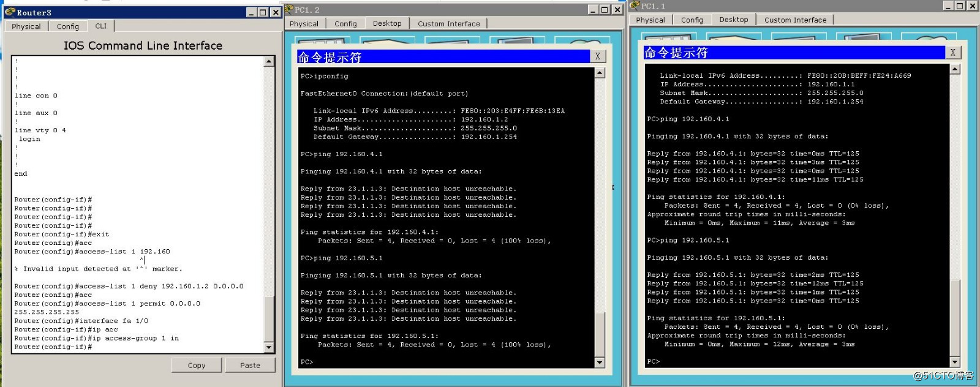
Task: Click scroll-down arrow in PC1.2 command prompt
Action: tap(600, 363)
